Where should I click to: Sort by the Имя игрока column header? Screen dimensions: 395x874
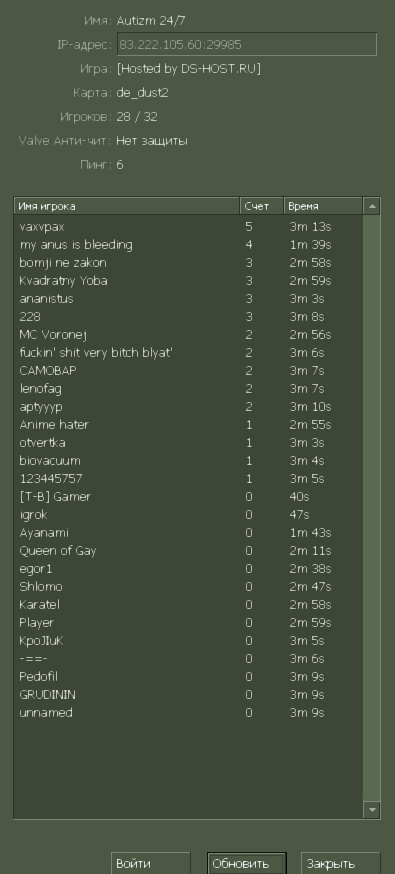[x=126, y=206]
